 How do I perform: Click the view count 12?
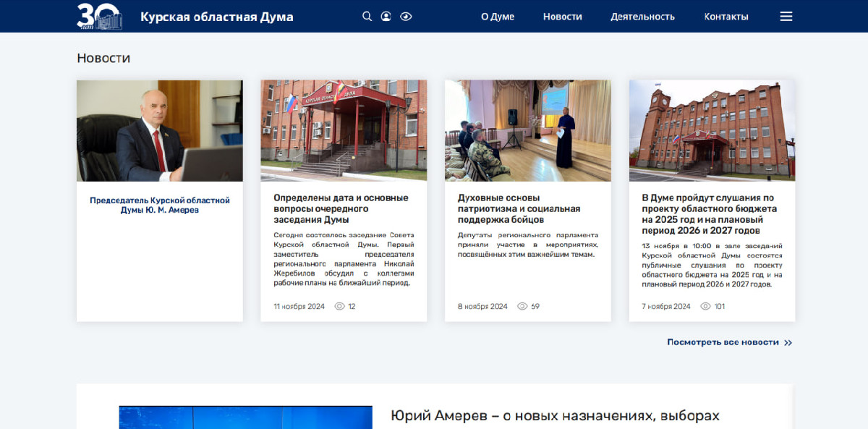[352, 306]
